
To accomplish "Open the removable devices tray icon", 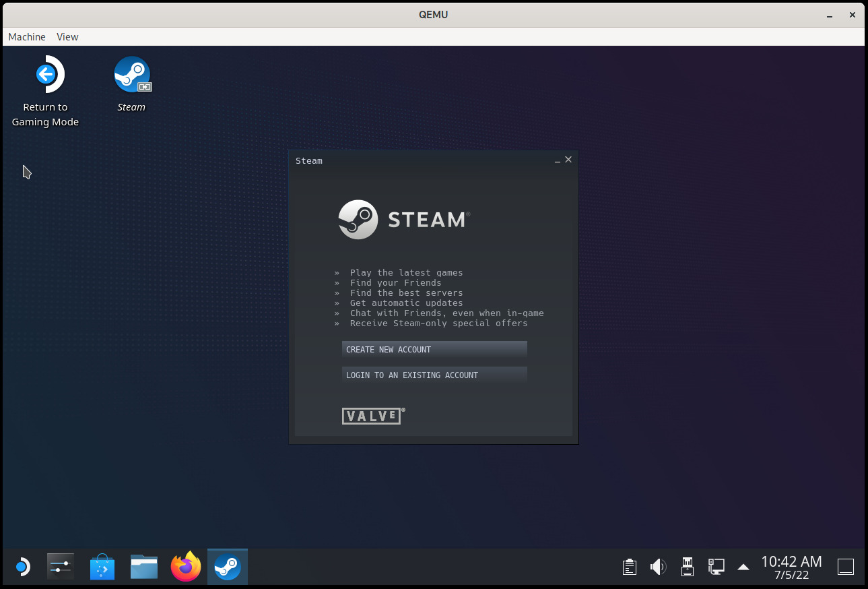I will coord(687,567).
